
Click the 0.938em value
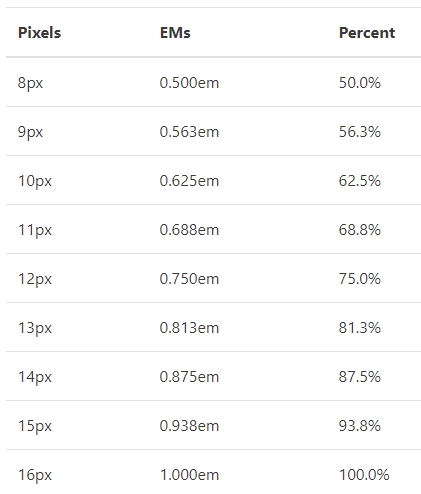[189, 426]
